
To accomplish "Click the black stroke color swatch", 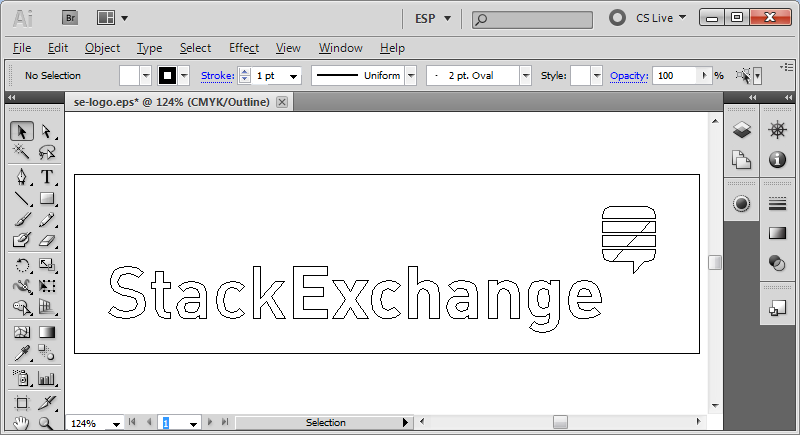I will coord(167,76).
